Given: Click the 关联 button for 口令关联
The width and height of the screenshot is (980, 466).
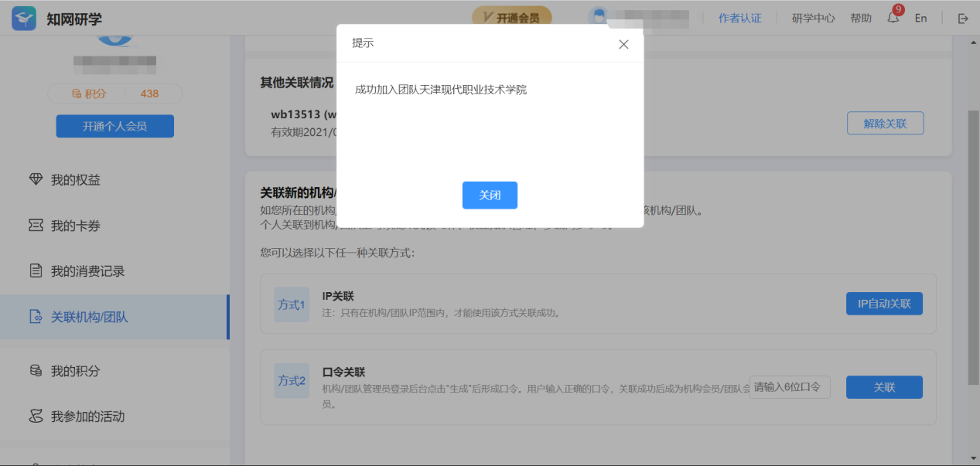Looking at the screenshot, I should (884, 387).
